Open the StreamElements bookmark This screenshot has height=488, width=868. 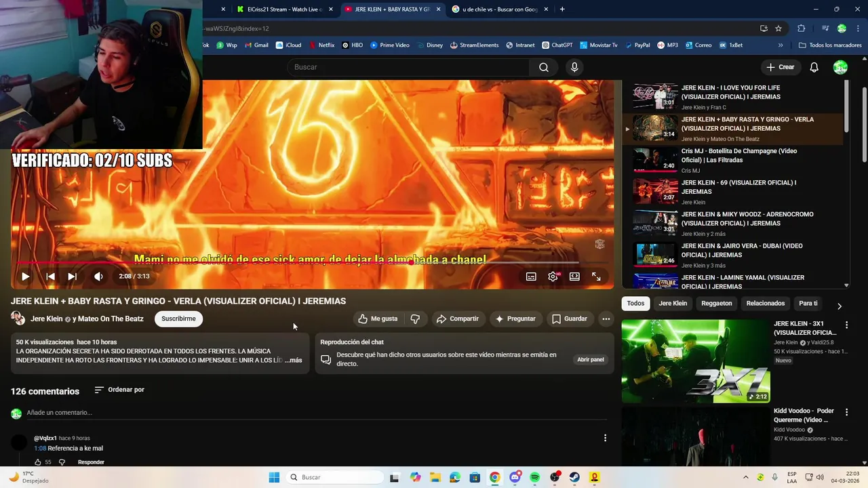click(474, 45)
